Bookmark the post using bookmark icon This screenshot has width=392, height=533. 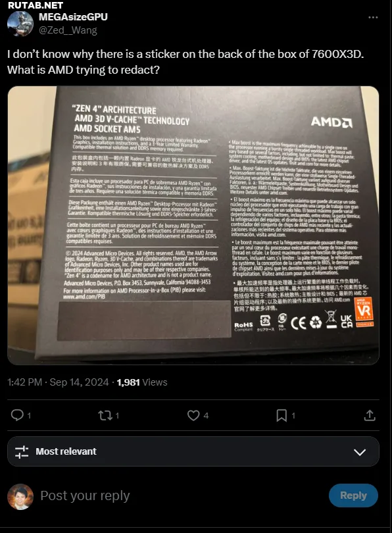click(282, 415)
